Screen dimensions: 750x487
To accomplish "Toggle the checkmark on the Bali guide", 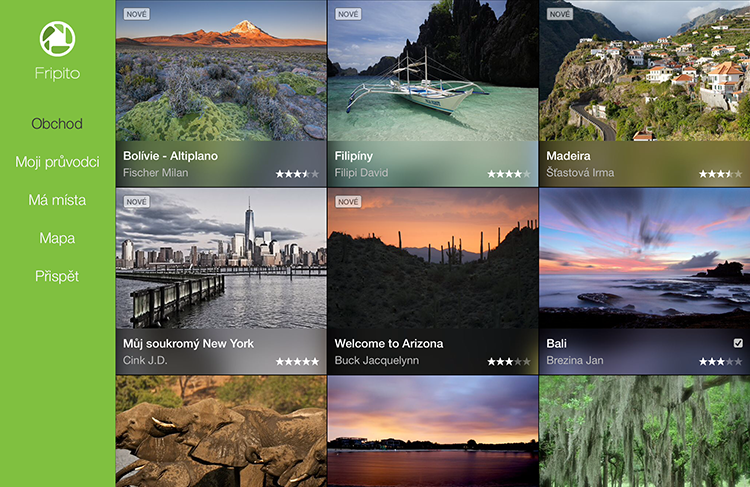I will (x=738, y=343).
